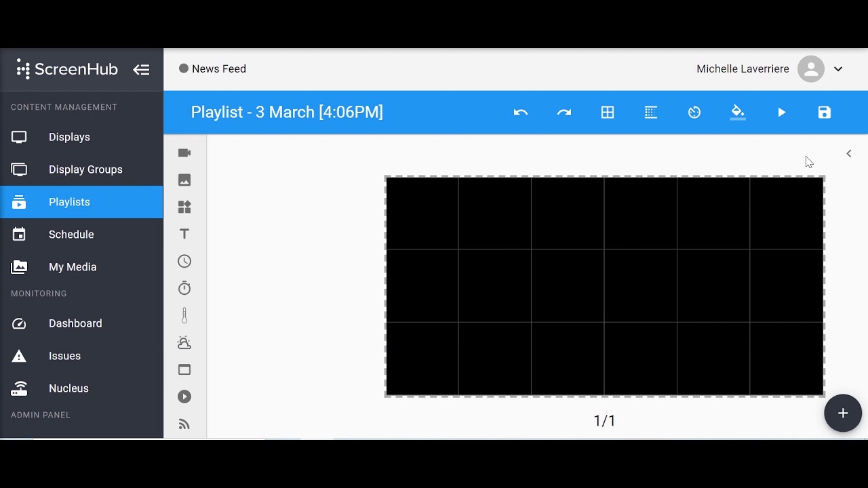Click the Michelle Laverriere username

[x=743, y=69]
